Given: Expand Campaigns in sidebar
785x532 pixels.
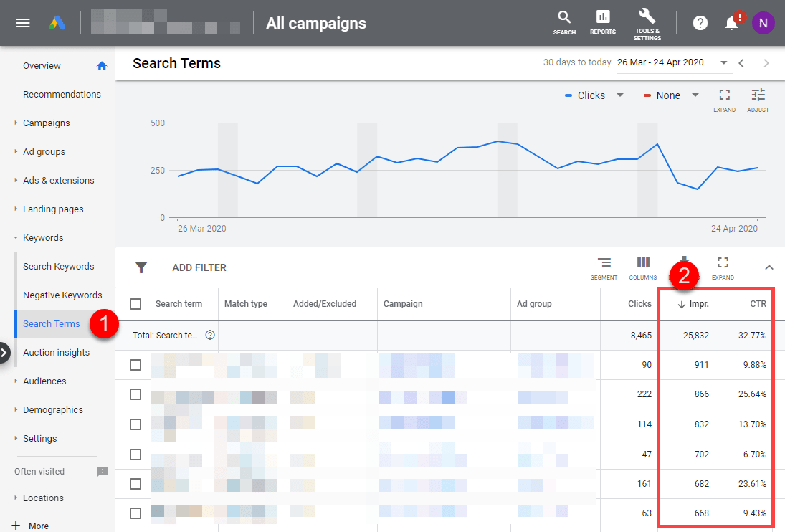Looking at the screenshot, I should 16,123.
